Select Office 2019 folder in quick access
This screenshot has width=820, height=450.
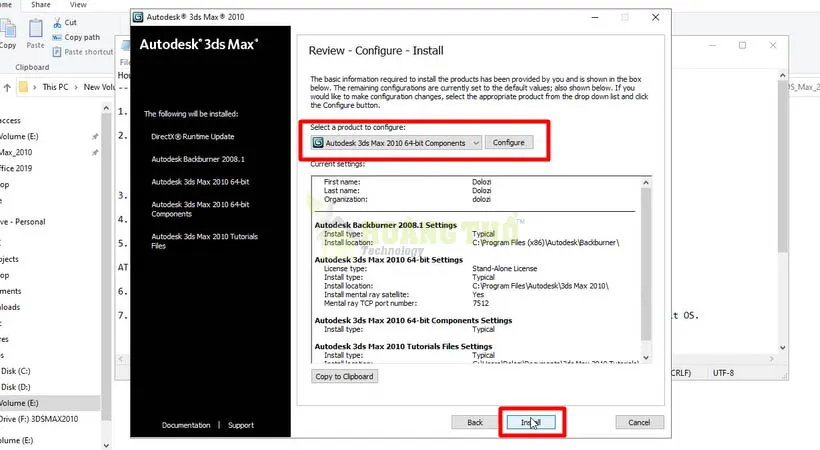point(16,168)
